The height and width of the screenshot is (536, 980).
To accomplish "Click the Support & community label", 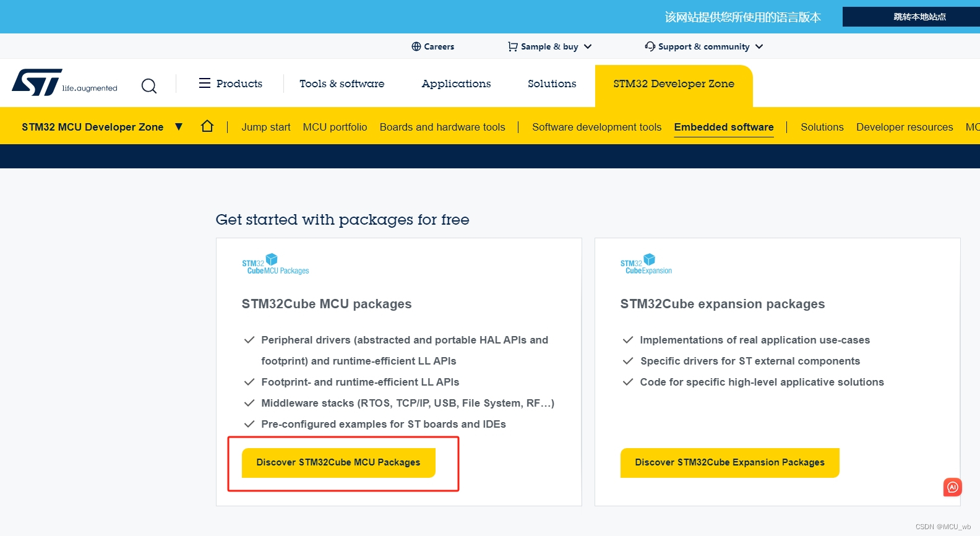I will click(x=704, y=46).
